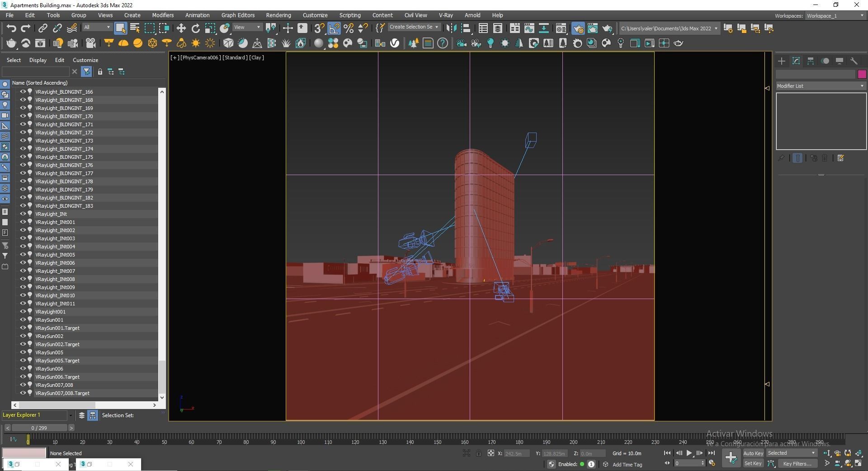
Task: Click the Bind to Space Warp icon
Action: 71,28
